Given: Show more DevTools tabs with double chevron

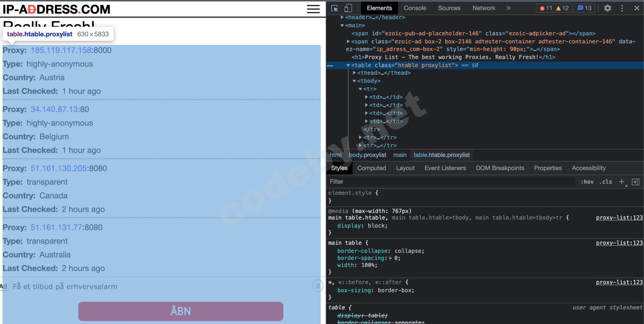Looking at the screenshot, I should click(x=508, y=8).
